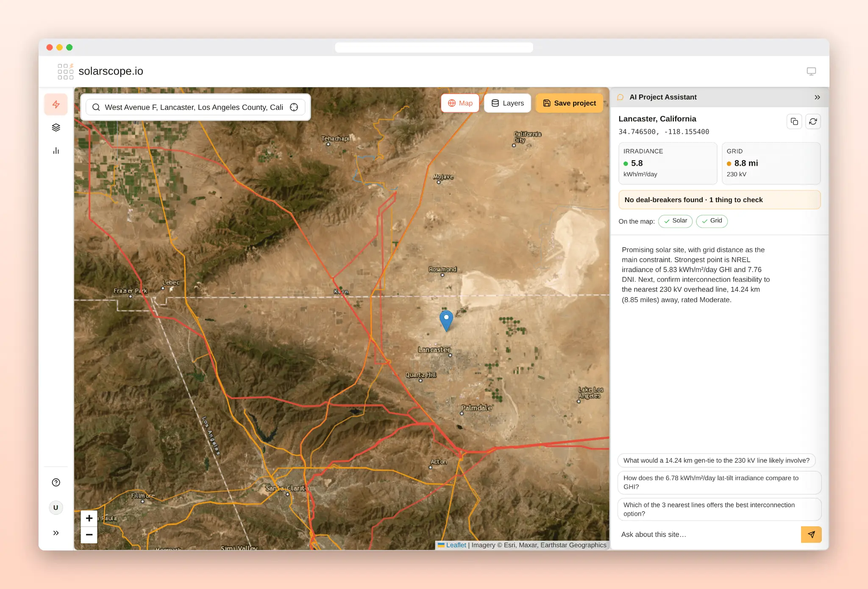Click Save project
This screenshot has width=868, height=589.
(x=570, y=103)
